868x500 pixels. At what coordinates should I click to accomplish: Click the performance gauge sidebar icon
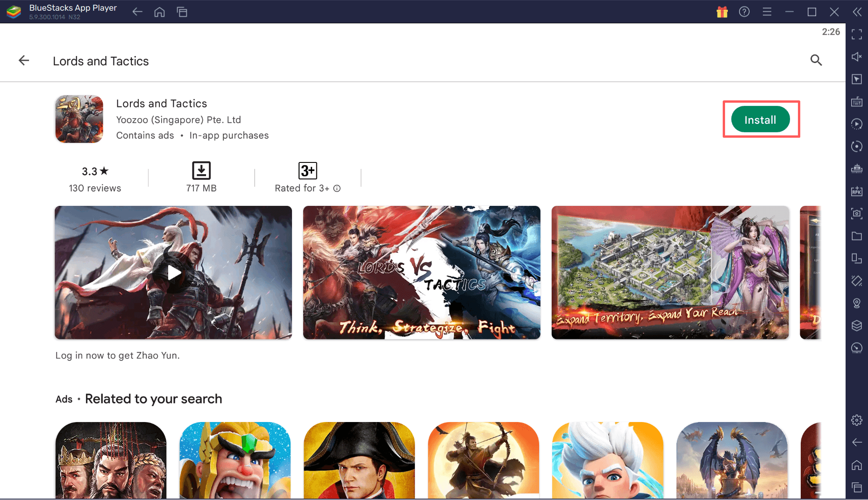click(857, 348)
